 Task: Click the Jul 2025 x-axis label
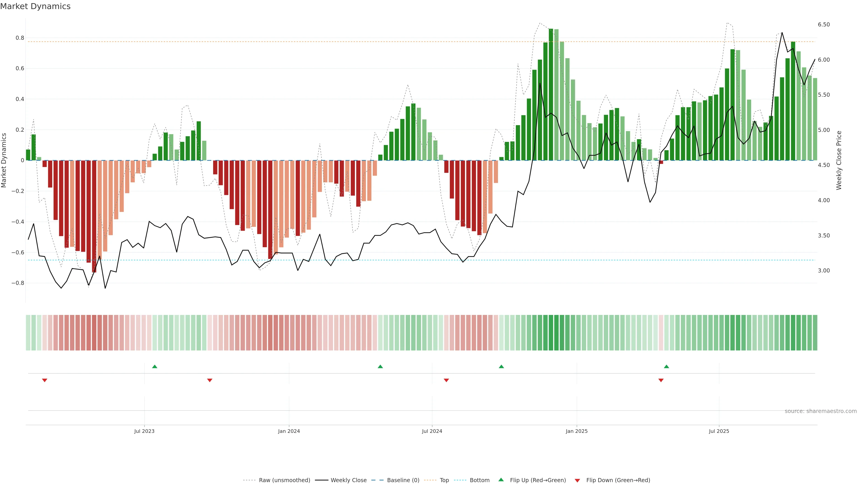pyautogui.click(x=719, y=432)
